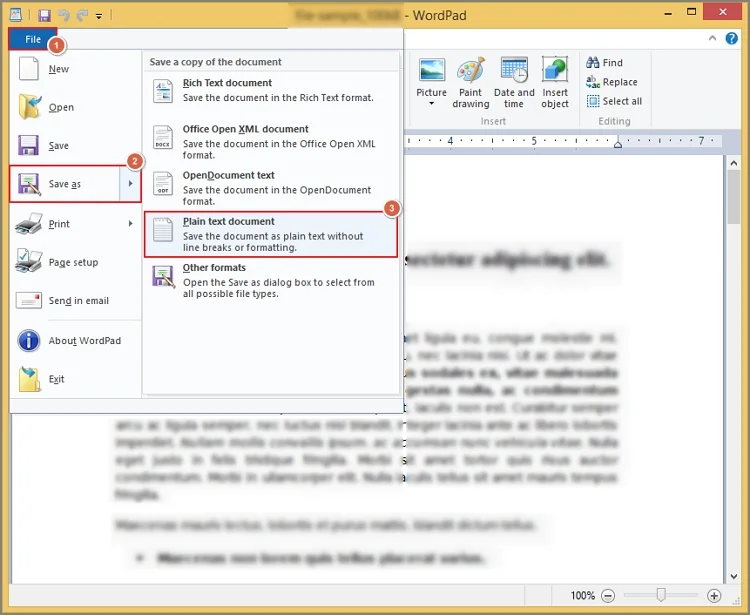Click the vertical scrollbar thumb
Viewport: 750px width, 615px height.
point(734,197)
